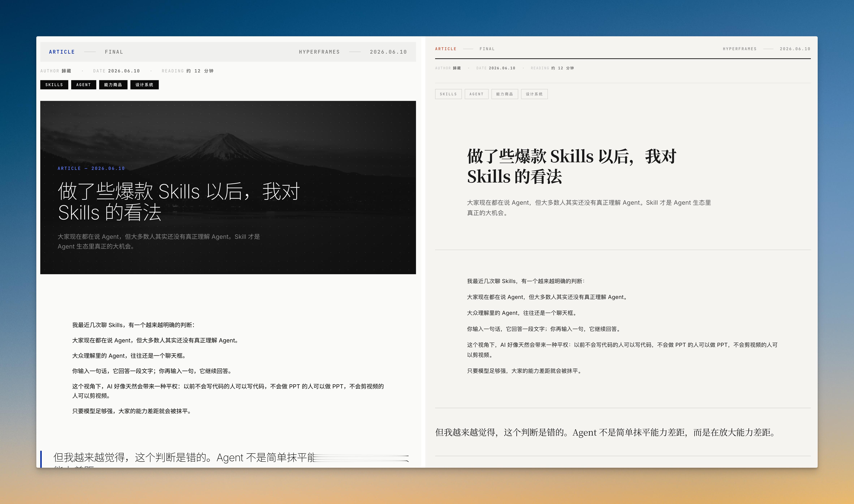854x504 pixels.
Task: Click the orange ARTICLE label in right header
Action: pyautogui.click(x=446, y=49)
